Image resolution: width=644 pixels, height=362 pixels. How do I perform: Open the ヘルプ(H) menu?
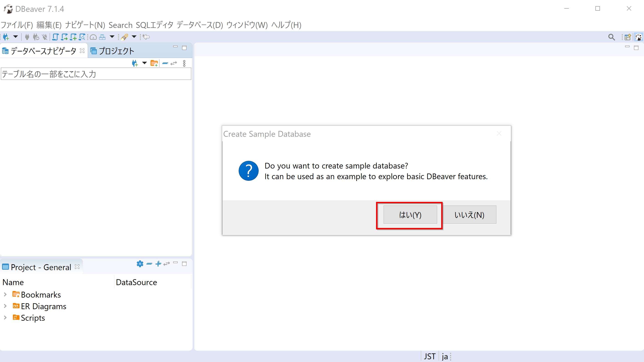[287, 25]
